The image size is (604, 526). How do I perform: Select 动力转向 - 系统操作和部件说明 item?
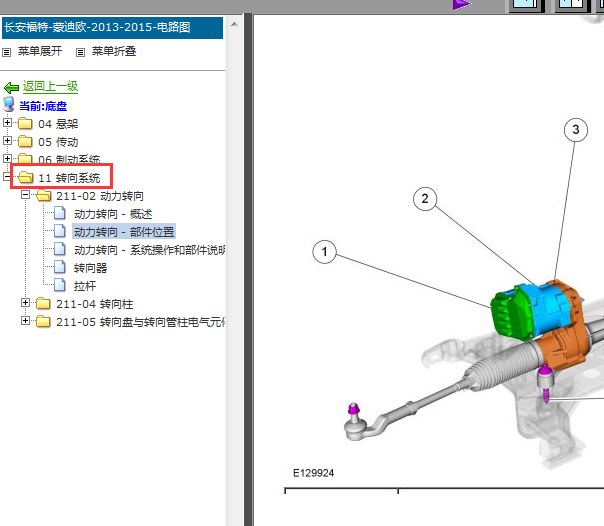click(x=150, y=250)
